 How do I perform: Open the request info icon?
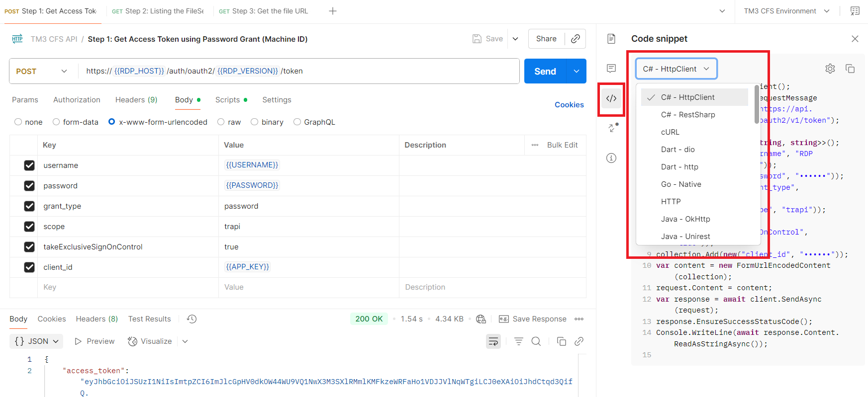tap(611, 158)
